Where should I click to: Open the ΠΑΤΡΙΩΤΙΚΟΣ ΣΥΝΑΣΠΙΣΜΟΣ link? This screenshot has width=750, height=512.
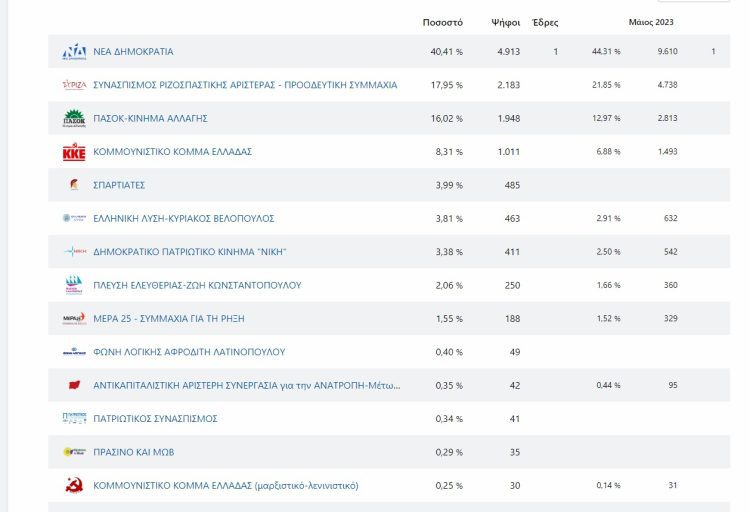(x=155, y=419)
